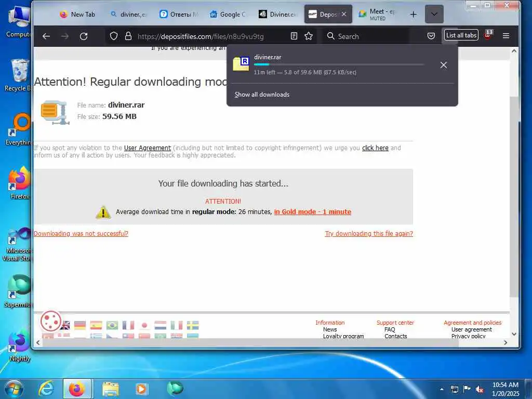Open the User Agreement link
Screen dimensions: 532x399
point(147,148)
